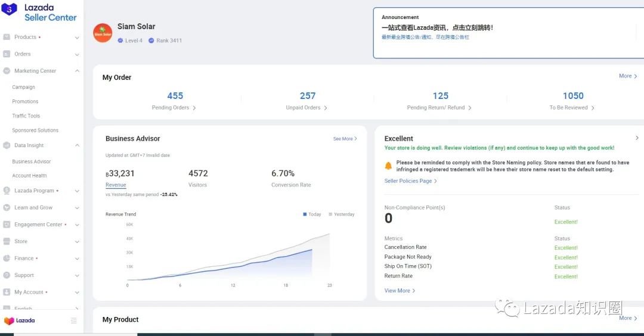Expand the Orders menu chevron
The height and width of the screenshot is (336, 644).
point(77,55)
